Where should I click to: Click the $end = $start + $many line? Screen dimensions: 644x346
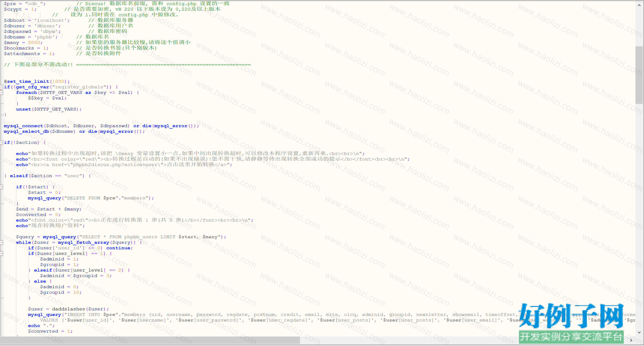pyautogui.click(x=49, y=209)
